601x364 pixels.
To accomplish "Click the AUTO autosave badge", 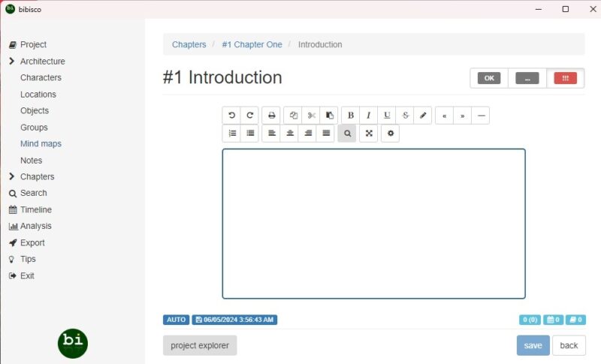I will tap(176, 320).
